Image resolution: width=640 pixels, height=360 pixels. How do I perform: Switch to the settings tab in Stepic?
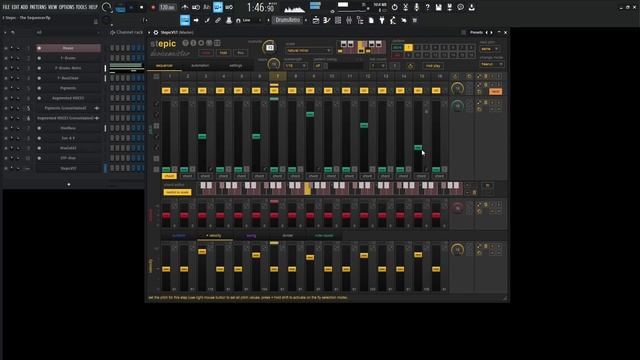pos(235,66)
